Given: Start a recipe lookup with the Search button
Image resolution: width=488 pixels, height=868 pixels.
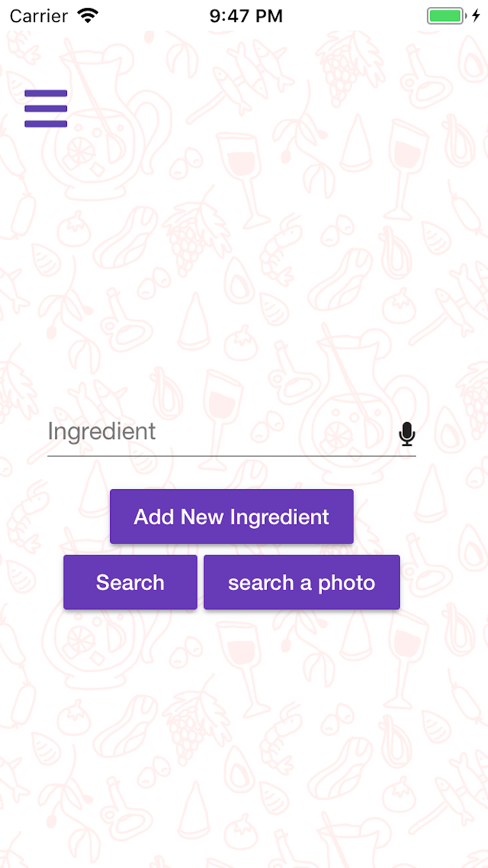Looking at the screenshot, I should [x=130, y=581].
